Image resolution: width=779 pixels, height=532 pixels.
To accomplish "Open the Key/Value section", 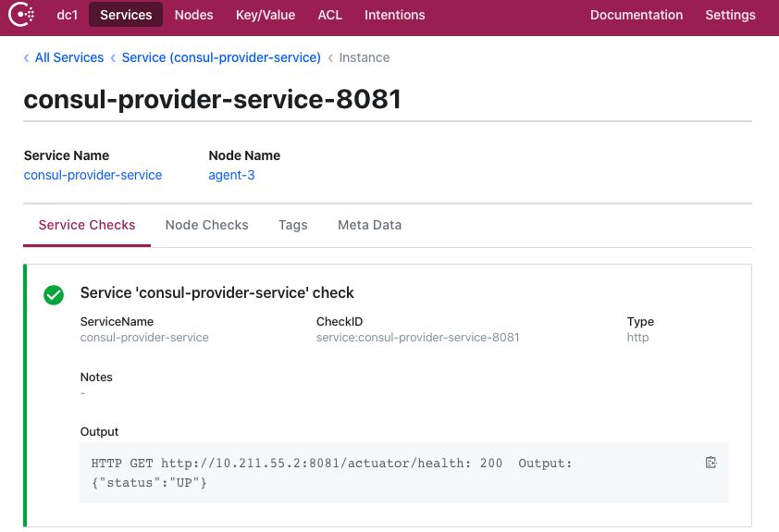I will click(265, 15).
